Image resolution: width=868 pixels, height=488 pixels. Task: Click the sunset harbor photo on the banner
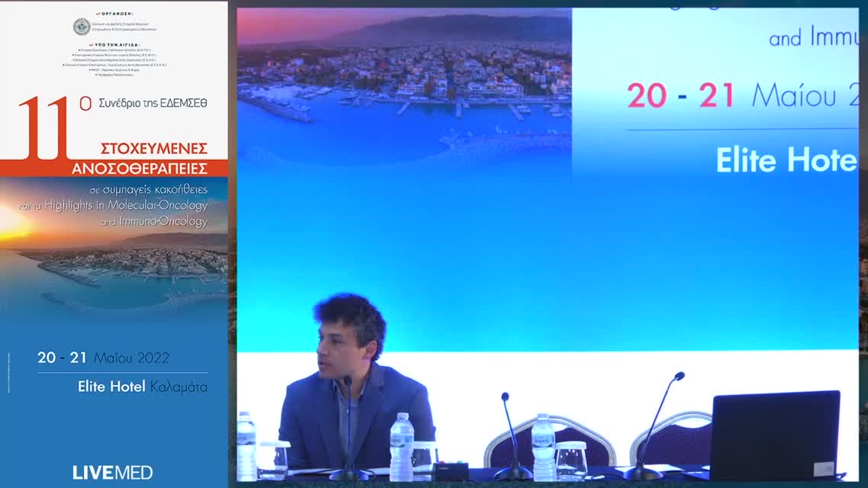coord(113,259)
